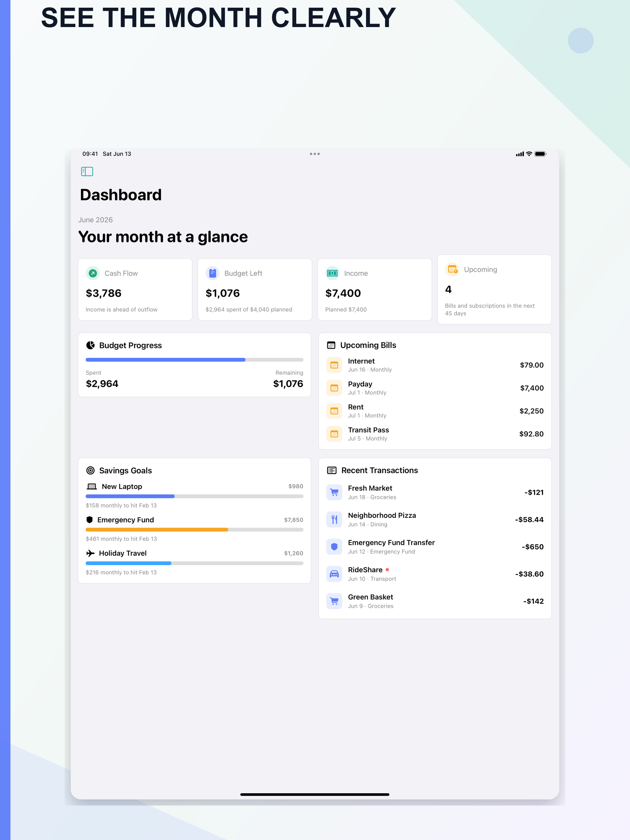Open the Budget Left $1,076 card
This screenshot has width=630, height=840.
pos(255,289)
